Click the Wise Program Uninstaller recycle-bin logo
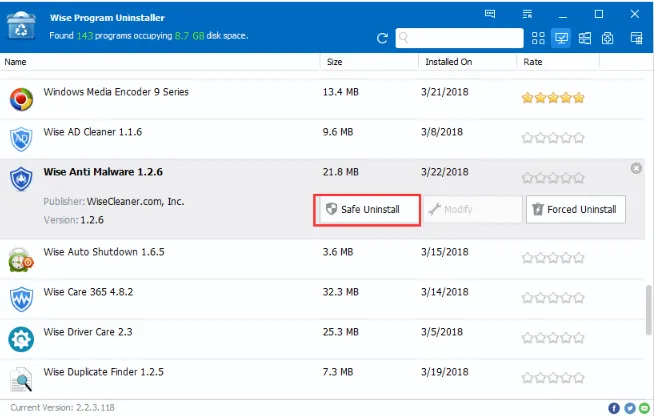Image resolution: width=654 pixels, height=416 pixels. click(21, 26)
